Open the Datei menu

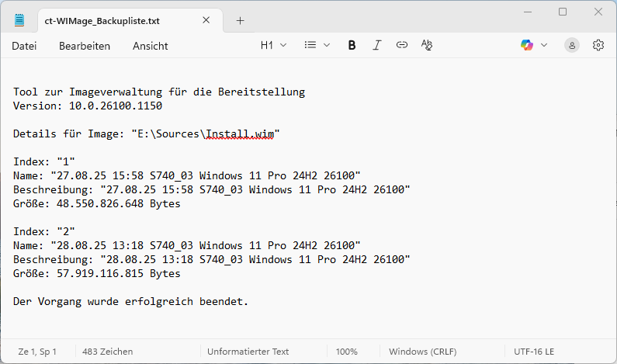[x=24, y=46]
